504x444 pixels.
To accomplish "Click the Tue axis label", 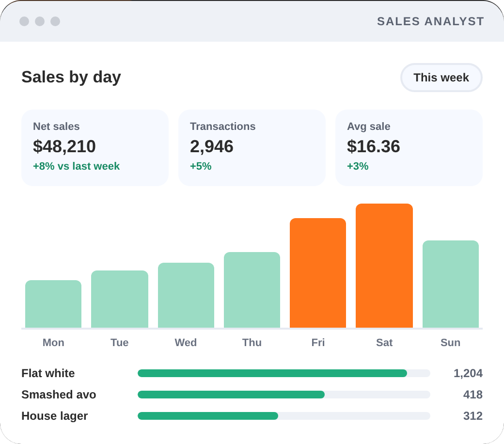I will click(x=120, y=342).
